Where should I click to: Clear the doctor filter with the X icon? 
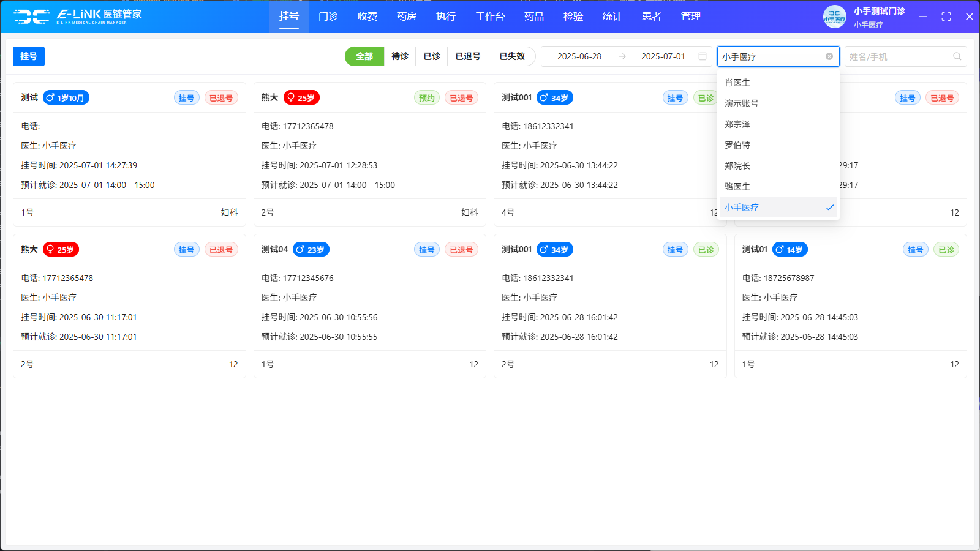pos(829,56)
